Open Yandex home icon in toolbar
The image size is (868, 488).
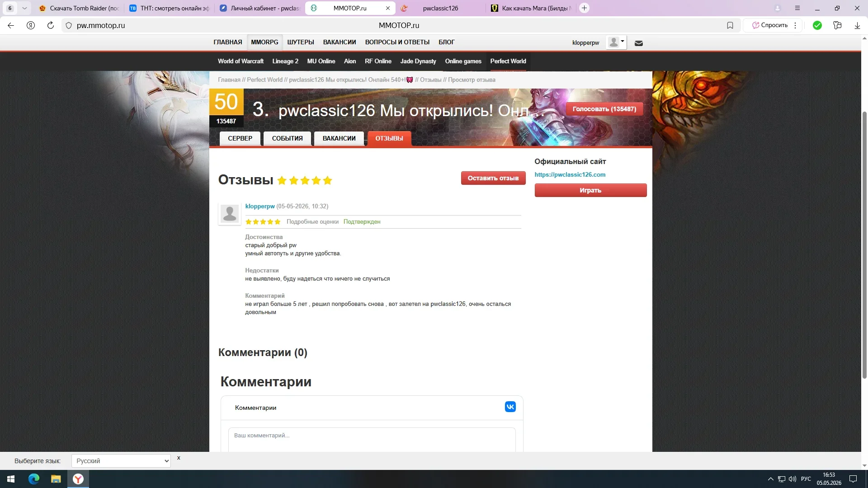pyautogui.click(x=31, y=25)
